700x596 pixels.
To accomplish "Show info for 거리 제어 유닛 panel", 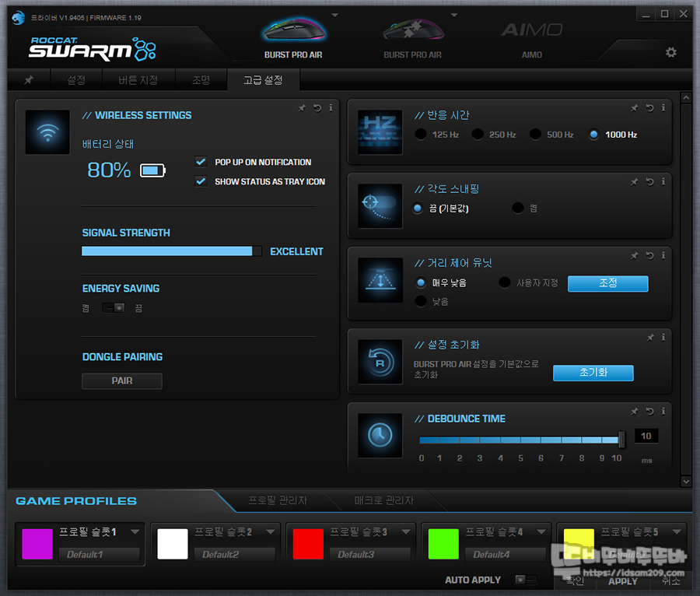I will click(x=663, y=256).
